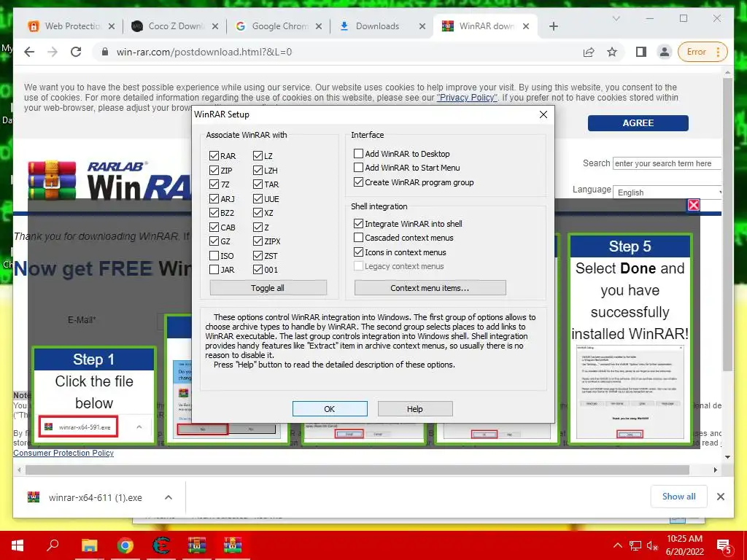Click the address bar URL
747x560 pixels.
[204, 52]
